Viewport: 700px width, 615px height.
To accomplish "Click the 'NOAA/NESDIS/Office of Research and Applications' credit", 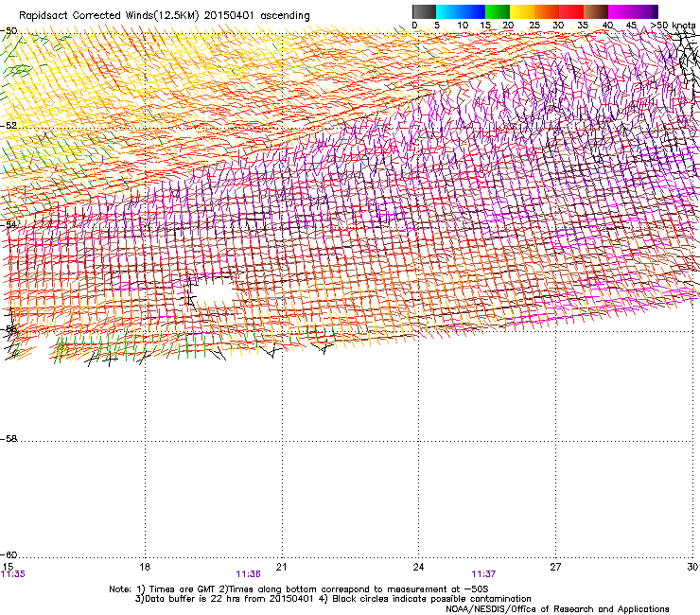I will [x=557, y=609].
